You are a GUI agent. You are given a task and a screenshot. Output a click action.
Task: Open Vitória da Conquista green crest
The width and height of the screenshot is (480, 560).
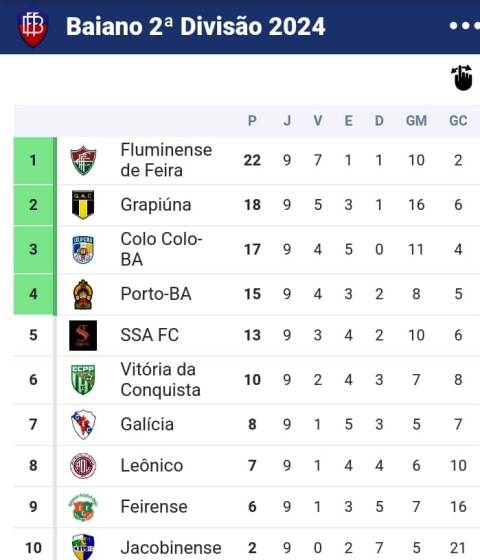coord(83,380)
